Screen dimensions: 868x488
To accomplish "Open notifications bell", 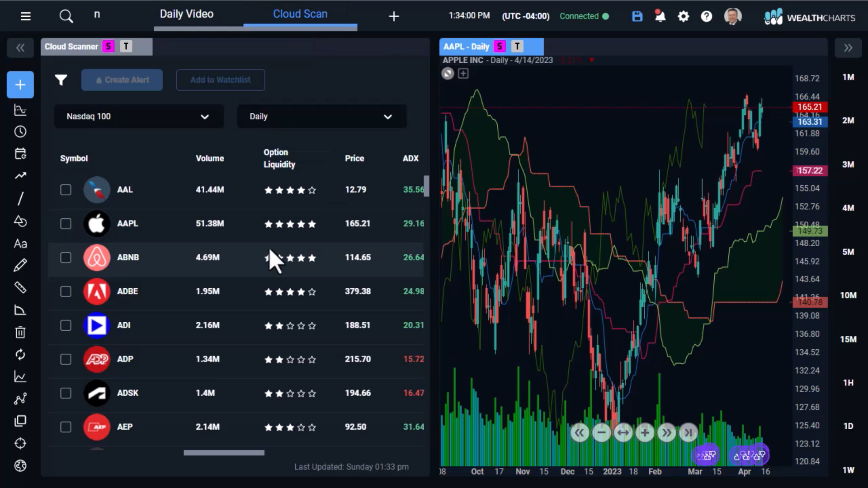I will tap(660, 16).
